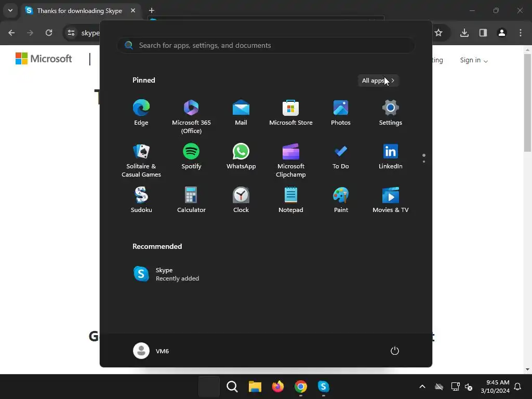
Task: Open the Mail app
Action: tap(241, 112)
